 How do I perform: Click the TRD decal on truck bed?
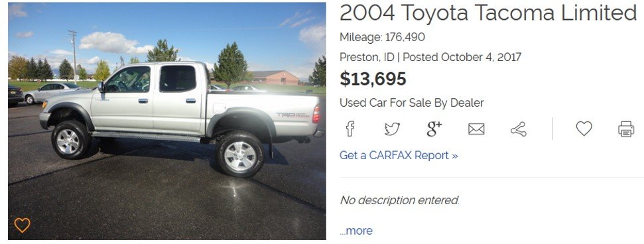tap(292, 115)
